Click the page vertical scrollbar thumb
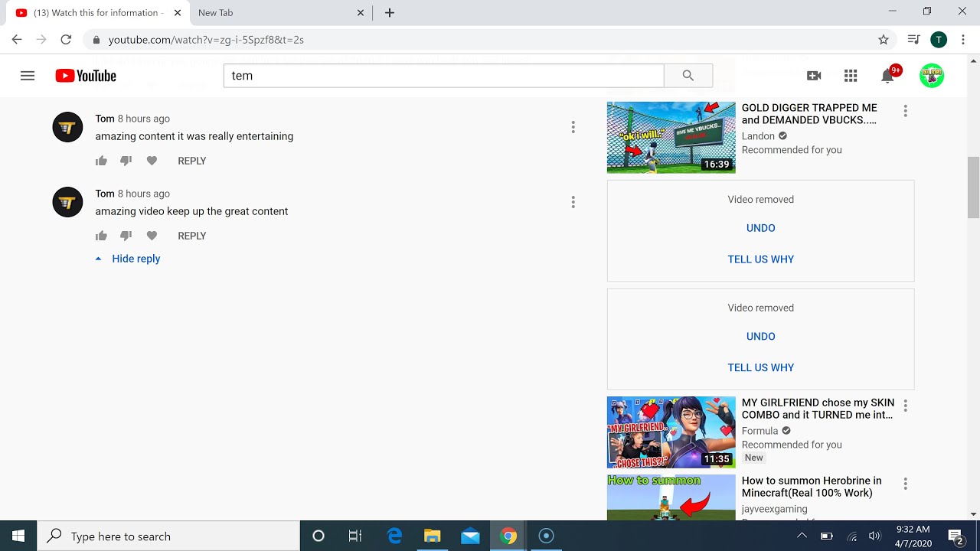The width and height of the screenshot is (980, 551). 974,187
